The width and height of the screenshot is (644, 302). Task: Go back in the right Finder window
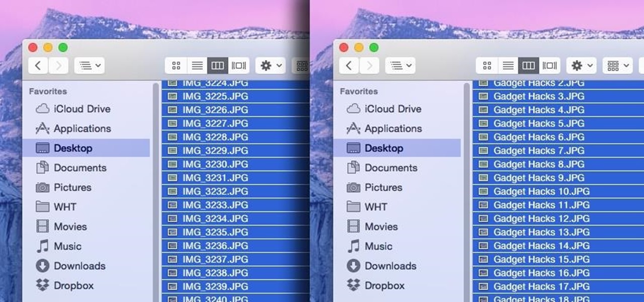(x=349, y=65)
